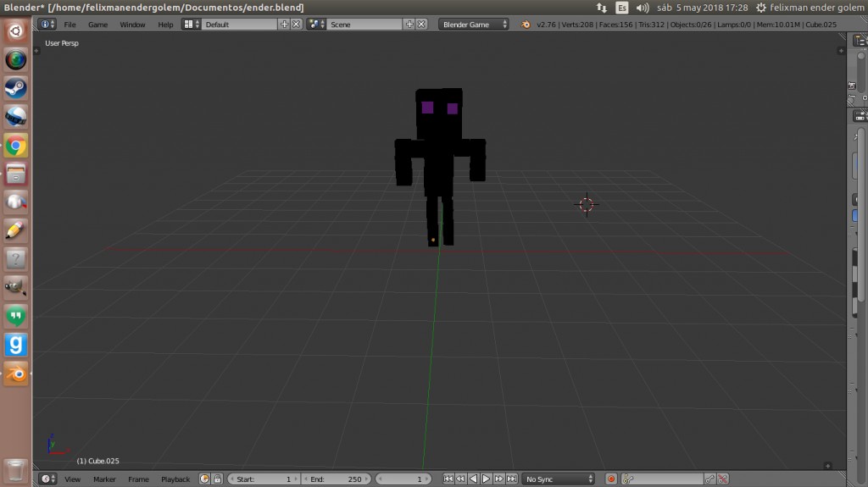Open the Es keyboard layout indicator

(621, 8)
